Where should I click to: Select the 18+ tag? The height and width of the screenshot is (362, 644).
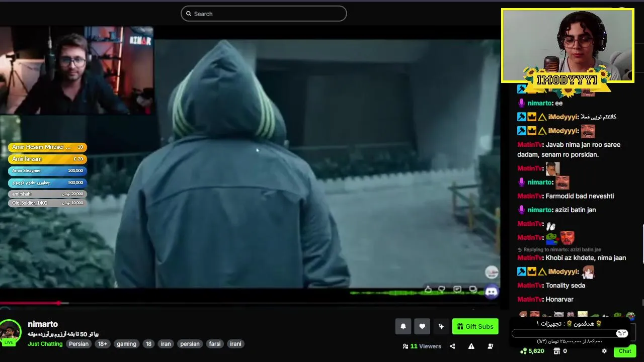[103, 344]
